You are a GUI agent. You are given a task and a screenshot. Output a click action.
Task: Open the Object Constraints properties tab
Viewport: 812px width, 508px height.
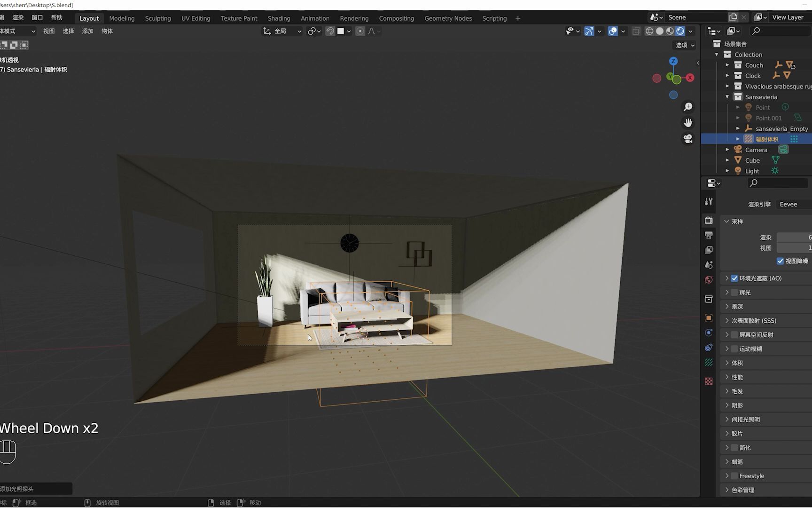pos(709,348)
